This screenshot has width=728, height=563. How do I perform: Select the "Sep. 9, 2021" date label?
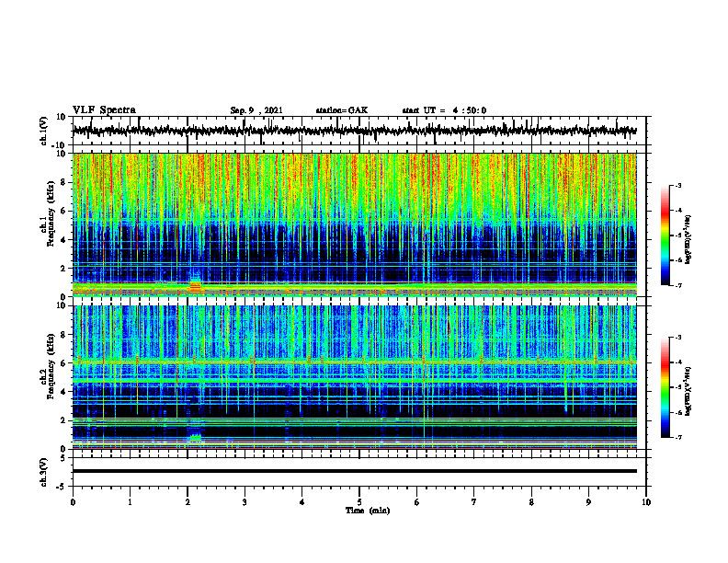(256, 110)
